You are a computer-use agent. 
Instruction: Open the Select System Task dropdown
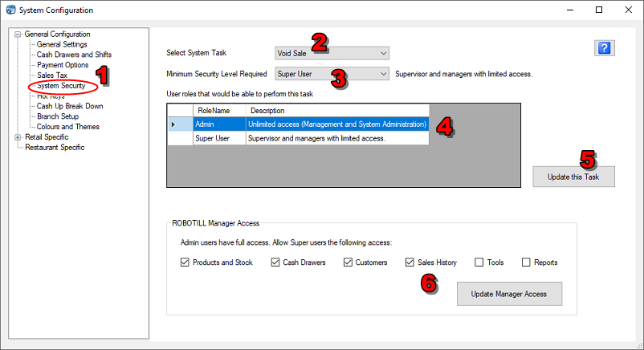[x=332, y=53]
